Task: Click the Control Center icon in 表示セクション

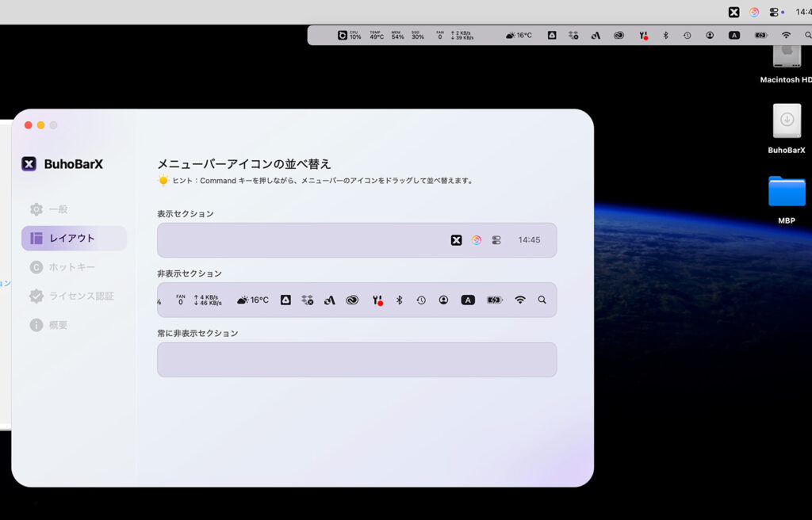Action: point(496,240)
